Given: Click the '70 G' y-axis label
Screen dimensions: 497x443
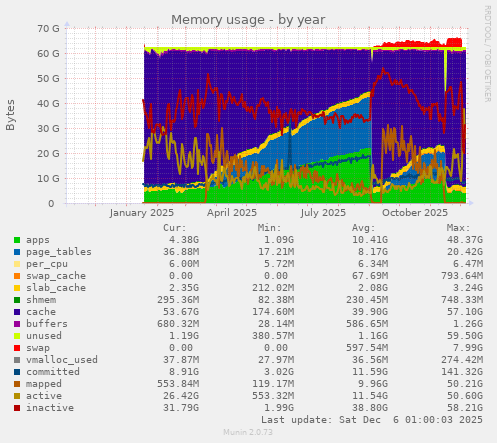Looking at the screenshot, I should tap(49, 29).
